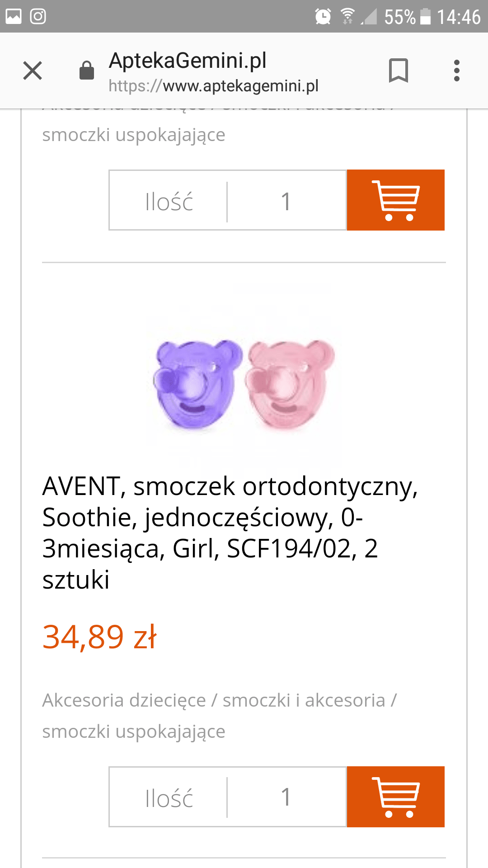Viewport: 488px width, 868px height.
Task: Open upper 'smoczki uspokajające' category link
Action: click(x=134, y=135)
